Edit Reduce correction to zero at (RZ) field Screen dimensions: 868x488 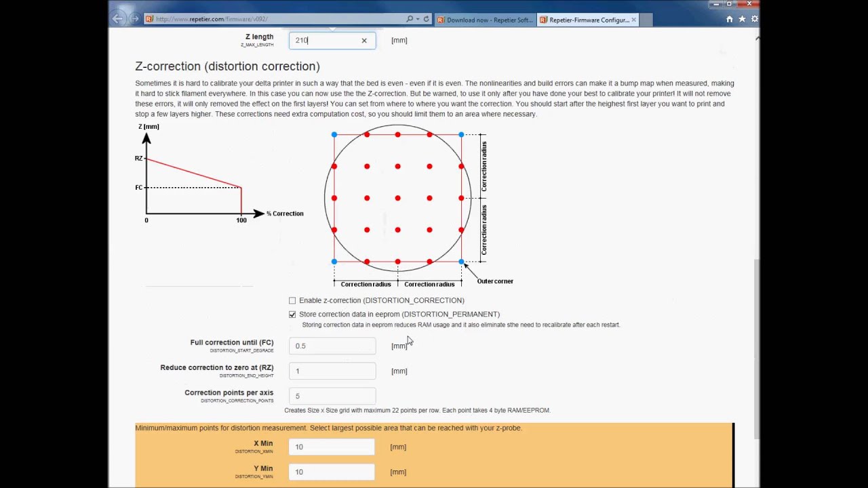pos(332,371)
